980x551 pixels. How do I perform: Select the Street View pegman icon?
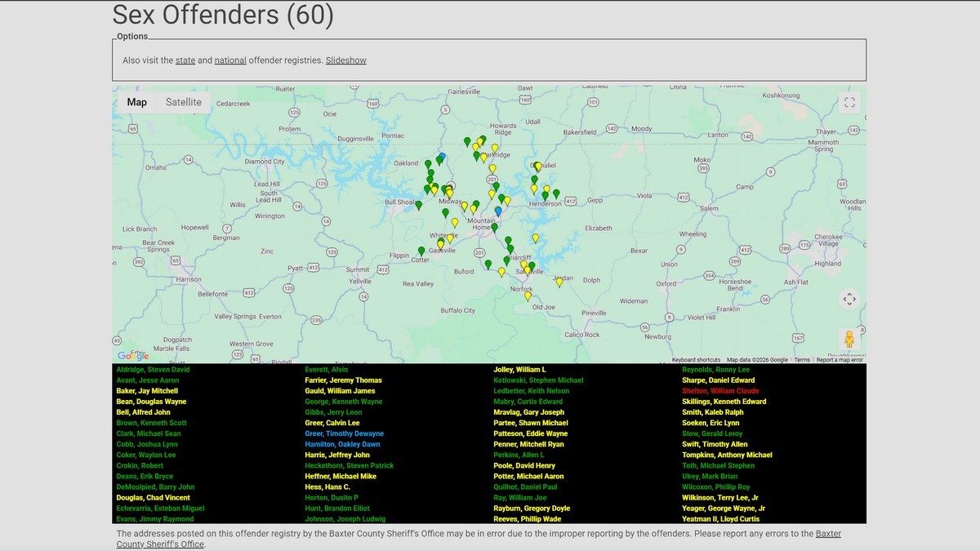coord(849,338)
